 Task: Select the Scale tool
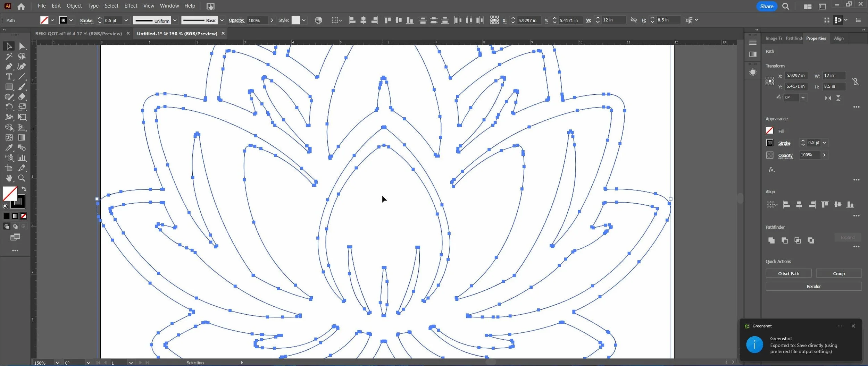pos(22,107)
